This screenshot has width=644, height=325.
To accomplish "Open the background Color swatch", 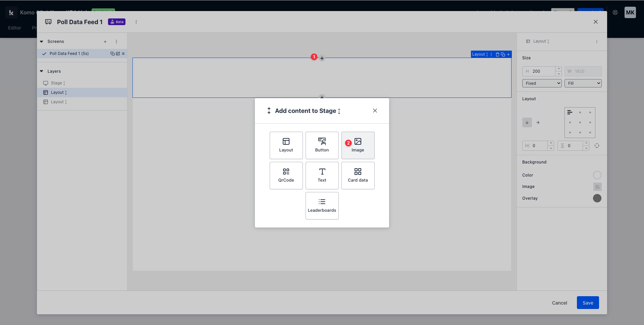I will (597, 175).
